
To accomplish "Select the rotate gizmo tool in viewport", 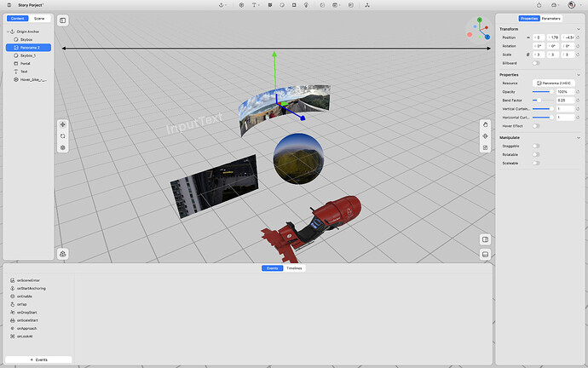I will (62, 135).
